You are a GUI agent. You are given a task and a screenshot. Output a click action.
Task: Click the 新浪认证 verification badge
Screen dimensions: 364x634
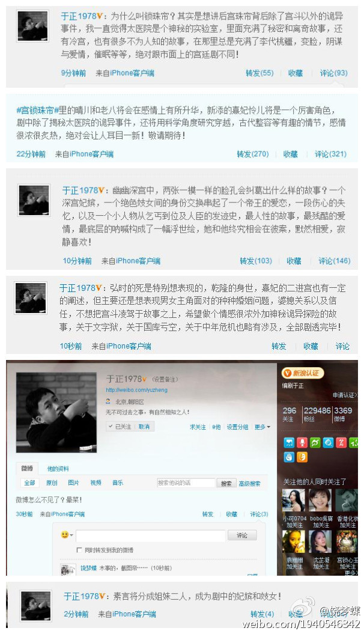(303, 373)
